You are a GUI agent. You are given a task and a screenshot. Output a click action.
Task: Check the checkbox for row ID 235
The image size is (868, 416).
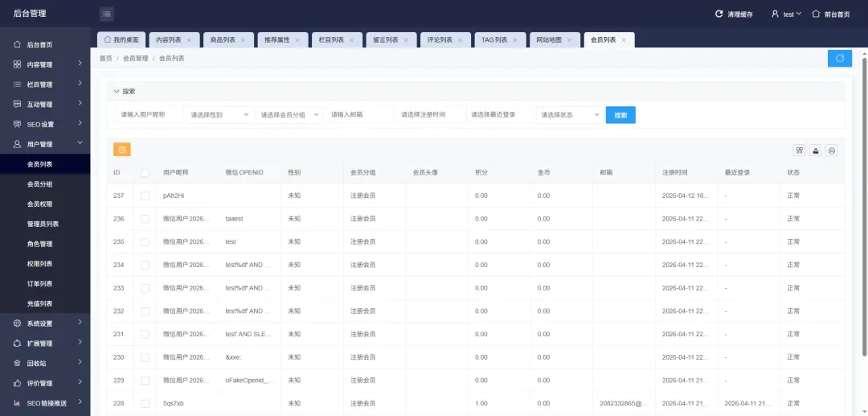point(145,242)
